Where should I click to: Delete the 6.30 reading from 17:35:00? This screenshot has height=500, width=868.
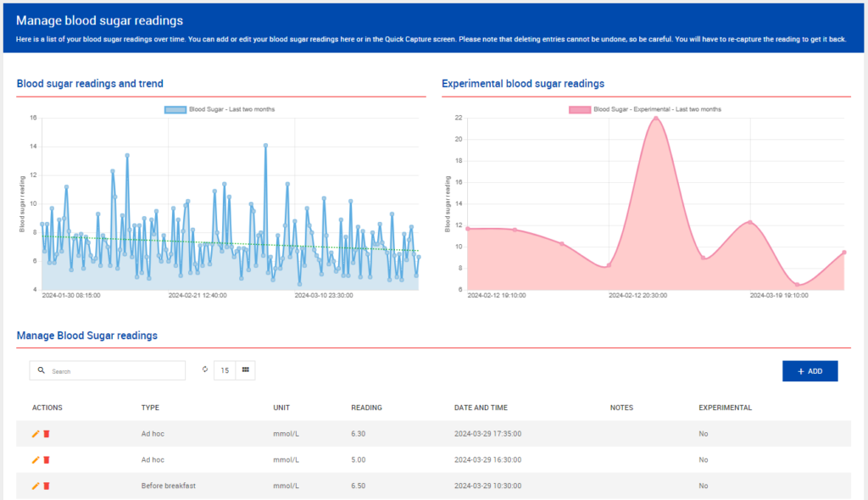coord(47,434)
